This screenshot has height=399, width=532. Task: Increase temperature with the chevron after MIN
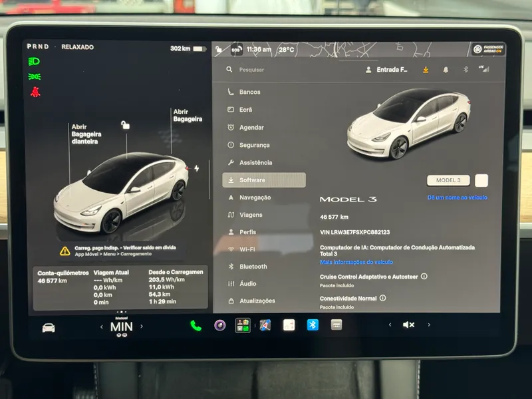tap(142, 327)
